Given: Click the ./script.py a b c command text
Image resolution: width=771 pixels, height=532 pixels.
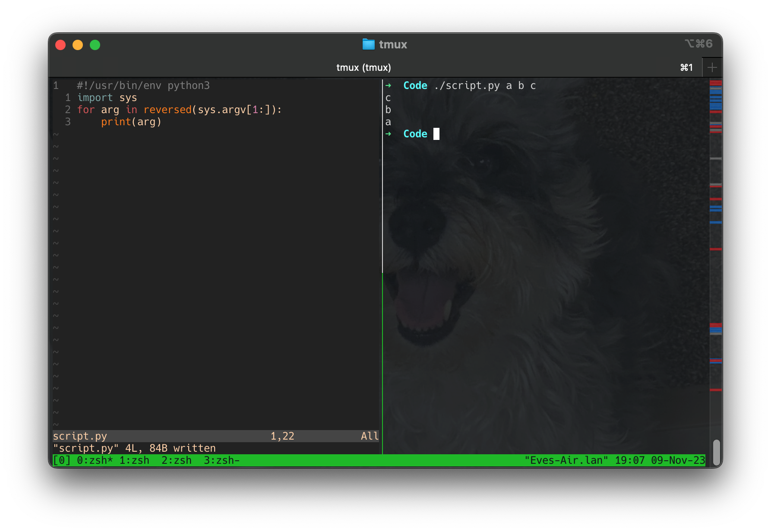Looking at the screenshot, I should [x=484, y=85].
